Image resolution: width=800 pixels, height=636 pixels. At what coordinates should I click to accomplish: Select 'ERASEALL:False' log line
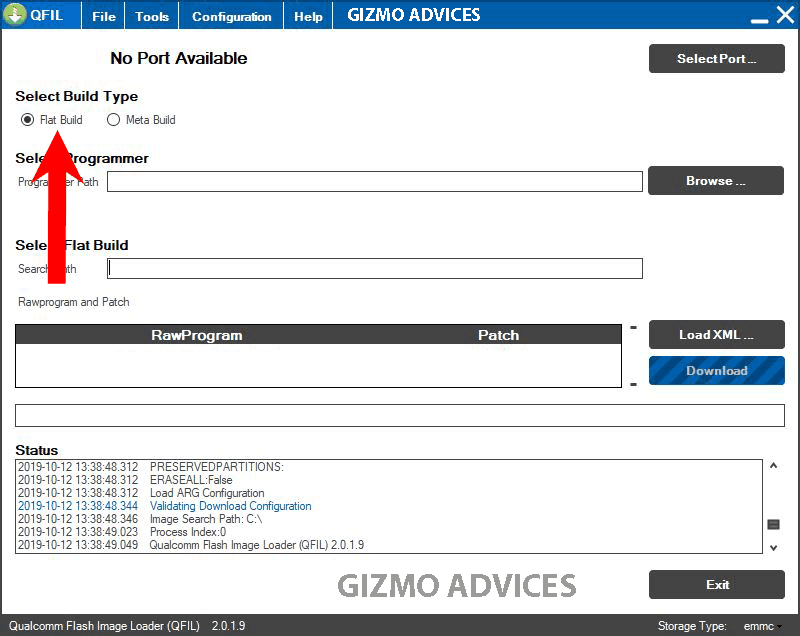[x=191, y=480]
